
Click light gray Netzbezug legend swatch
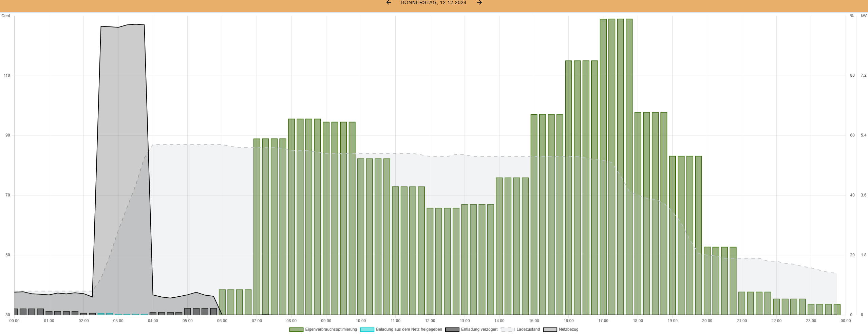[550, 330]
